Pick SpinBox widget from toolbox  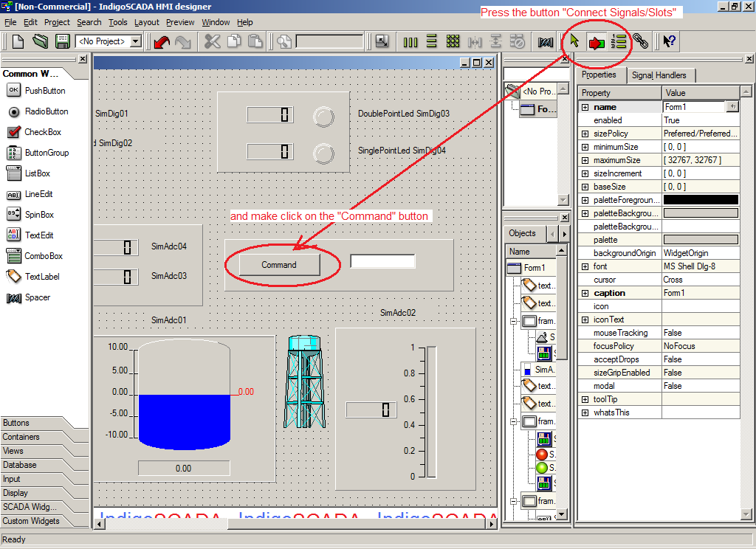(x=30, y=215)
